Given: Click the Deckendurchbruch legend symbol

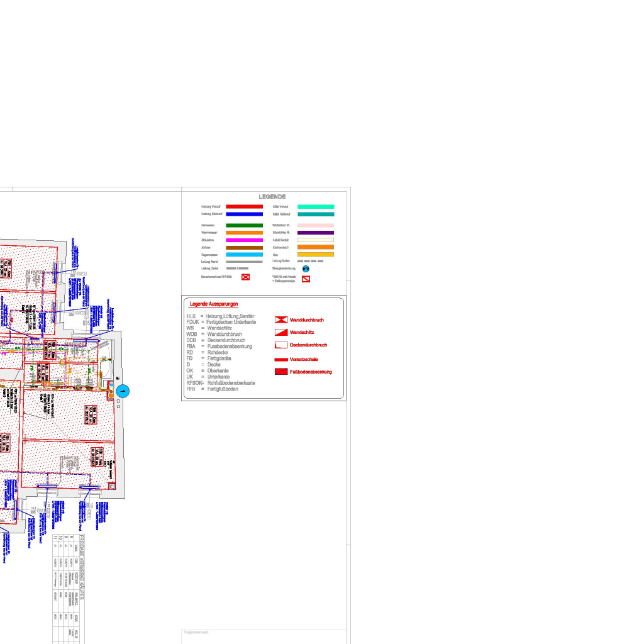Looking at the screenshot, I should (x=281, y=345).
